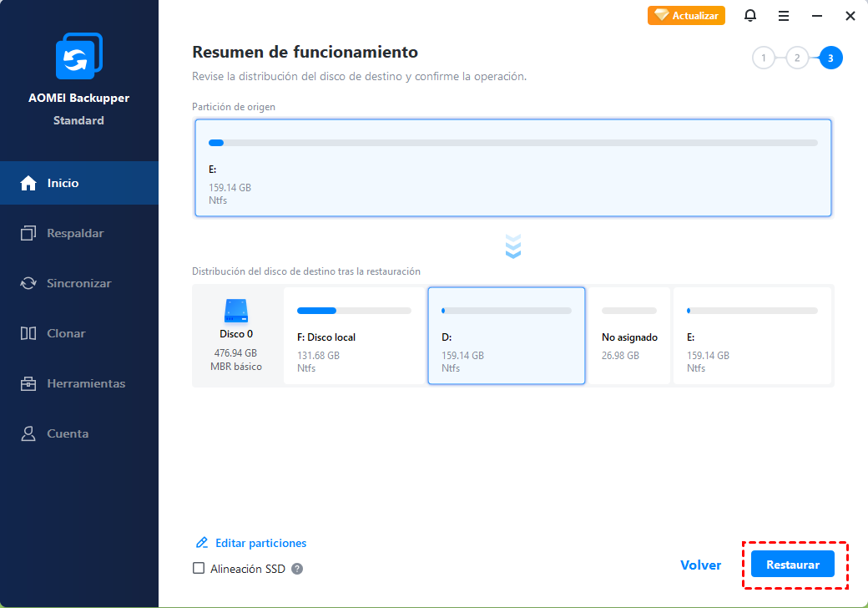Image resolution: width=868 pixels, height=608 pixels.
Task: Click the Herramientas toolbox icon
Action: point(28,383)
